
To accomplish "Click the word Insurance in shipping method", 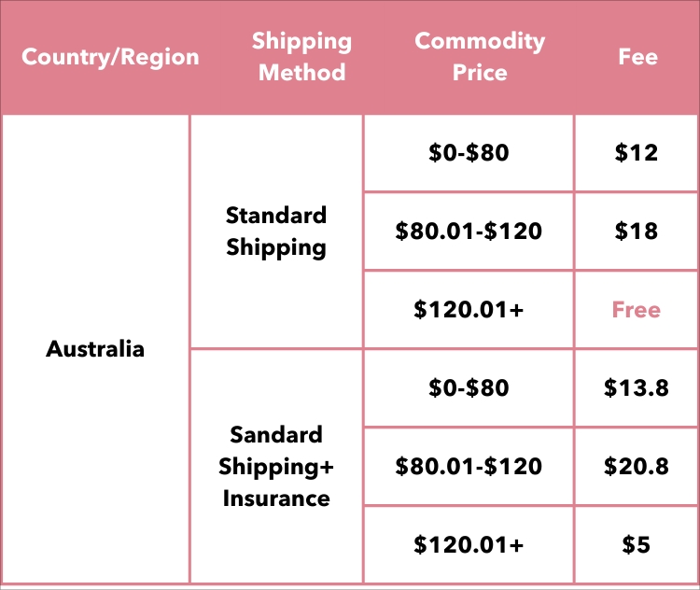I will tap(276, 499).
